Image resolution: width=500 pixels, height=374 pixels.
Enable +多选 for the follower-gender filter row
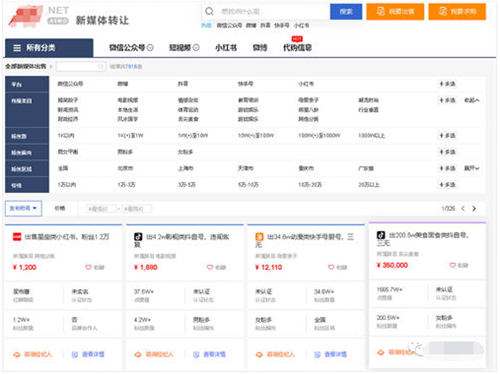tap(447, 152)
